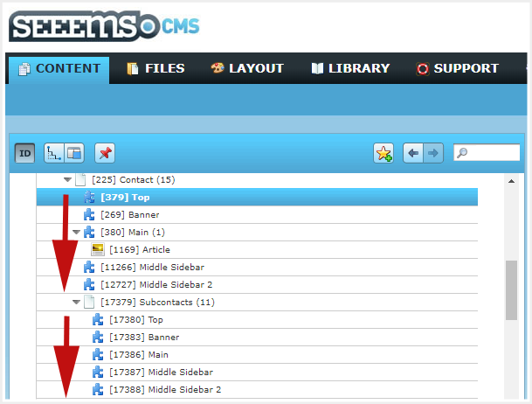Viewport: 532px width, 404px height.
Task: Go to the LIBRARY tab
Action: pos(349,68)
